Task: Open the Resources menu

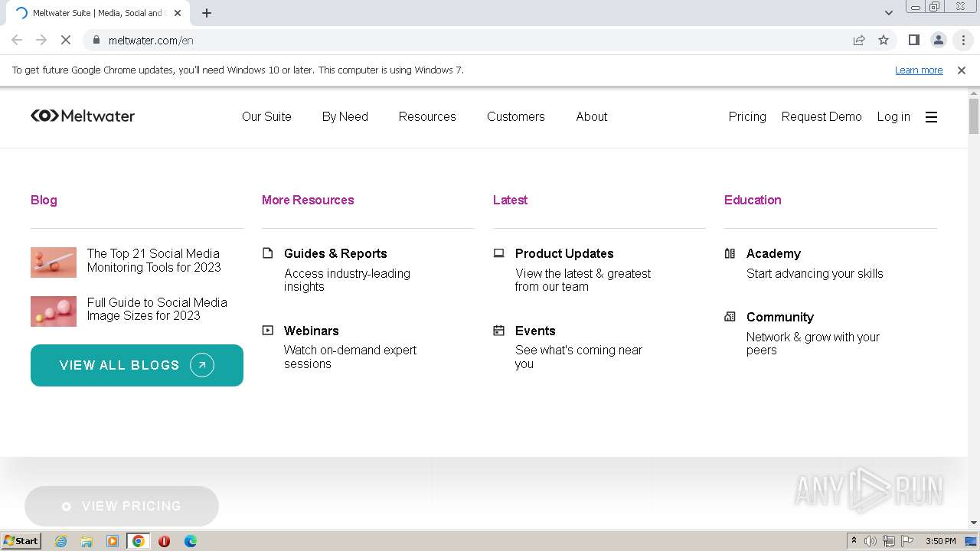Action: pyautogui.click(x=427, y=116)
